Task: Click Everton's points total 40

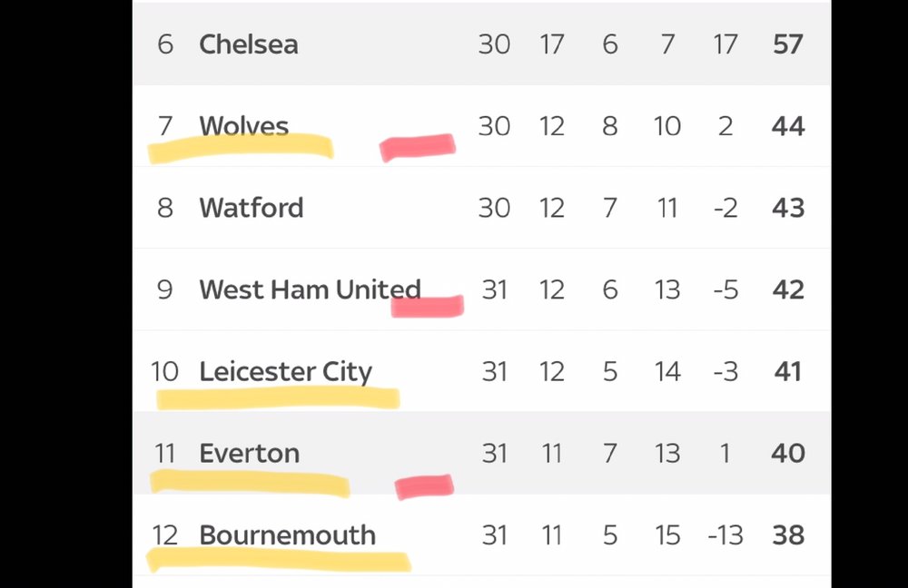Action: tap(787, 453)
